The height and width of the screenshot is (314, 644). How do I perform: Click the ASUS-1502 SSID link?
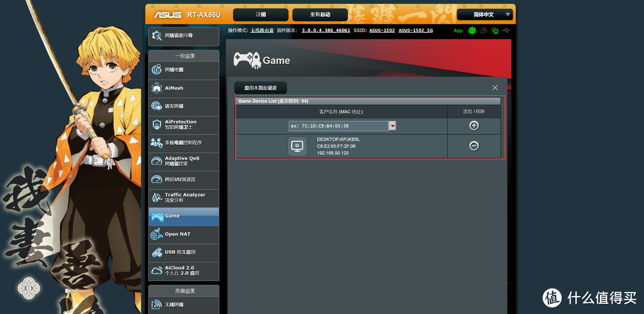382,30
